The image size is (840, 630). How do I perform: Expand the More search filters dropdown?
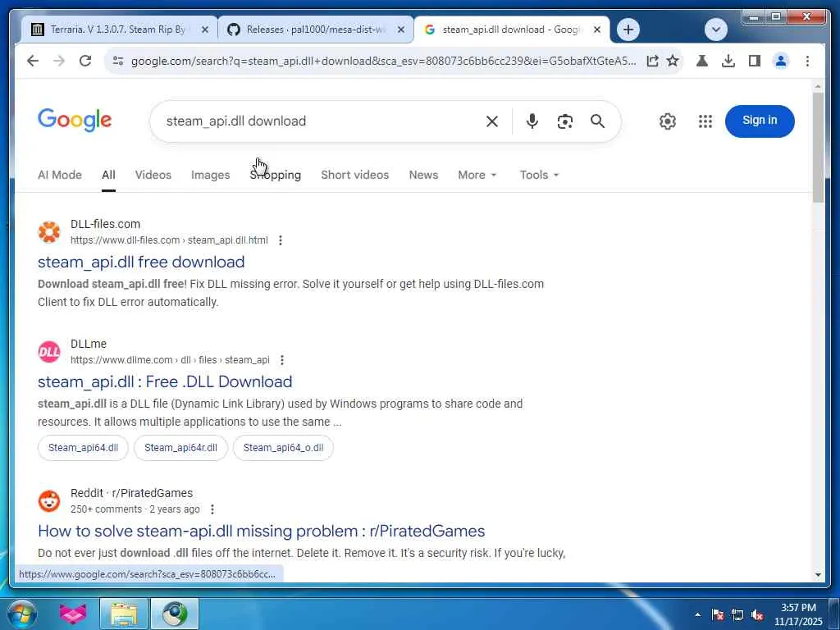point(477,176)
